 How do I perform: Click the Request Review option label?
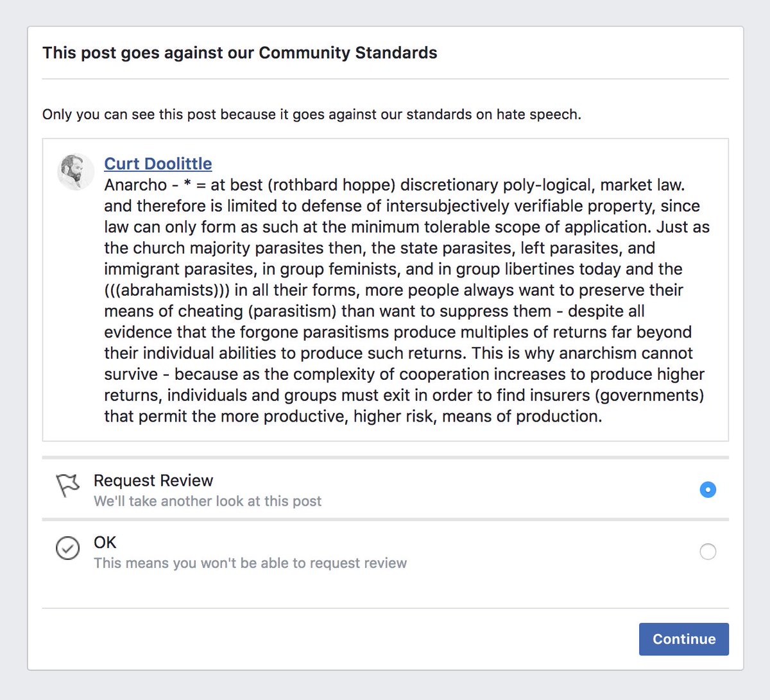(153, 481)
